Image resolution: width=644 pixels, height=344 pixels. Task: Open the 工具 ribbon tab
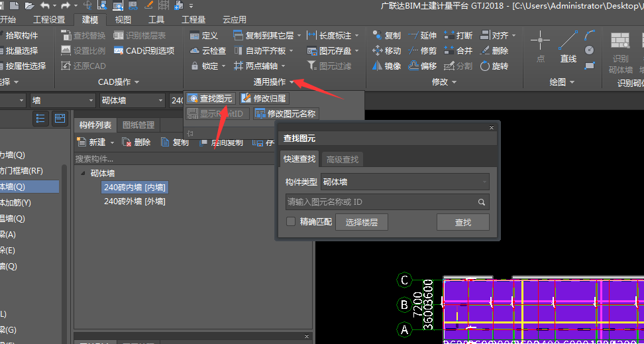[x=156, y=20]
